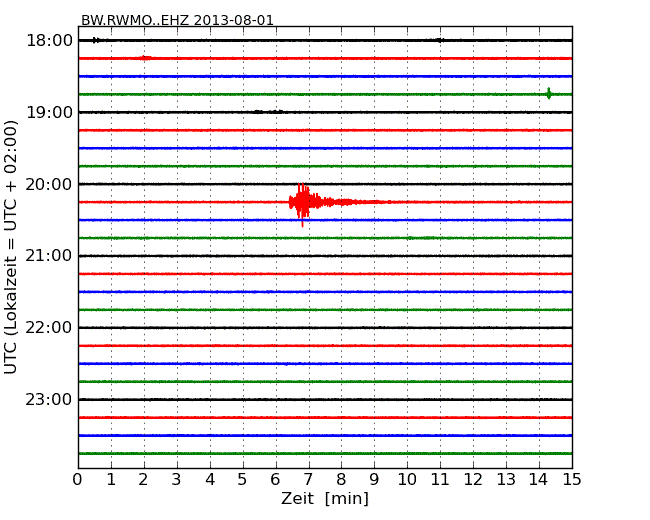Click the x-axis tick label 5
650x520 pixels.
pyautogui.click(x=243, y=480)
